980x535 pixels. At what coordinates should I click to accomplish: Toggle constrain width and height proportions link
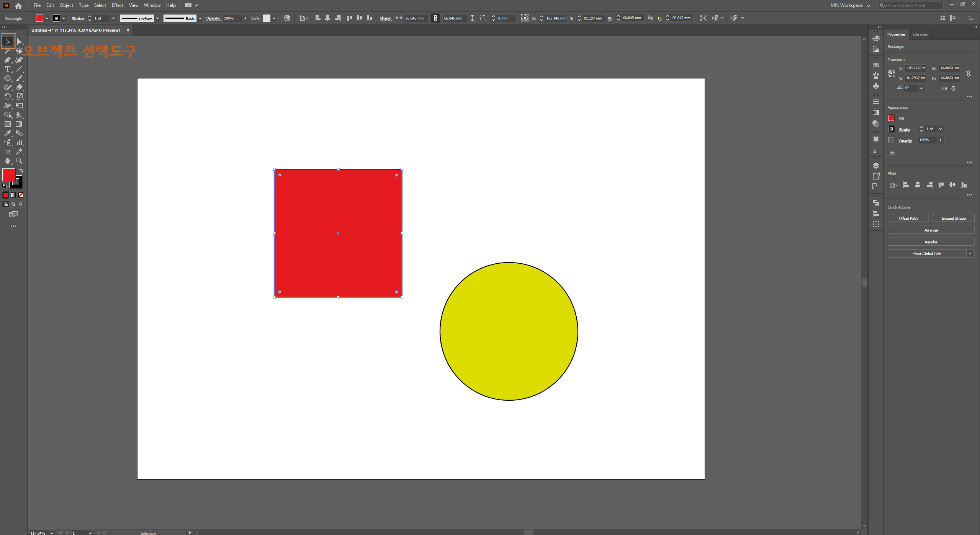968,73
